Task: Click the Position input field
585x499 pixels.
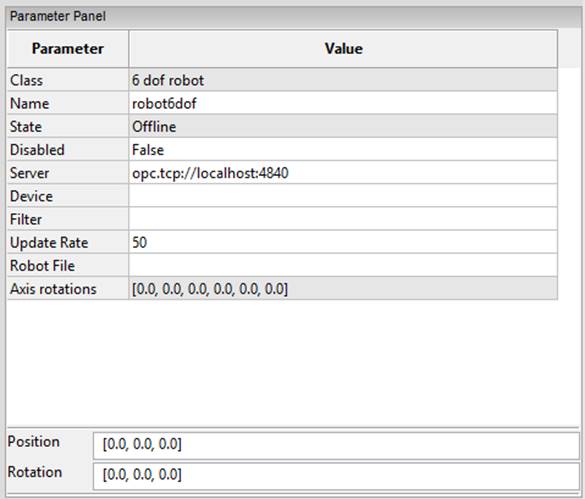Action: (336, 446)
